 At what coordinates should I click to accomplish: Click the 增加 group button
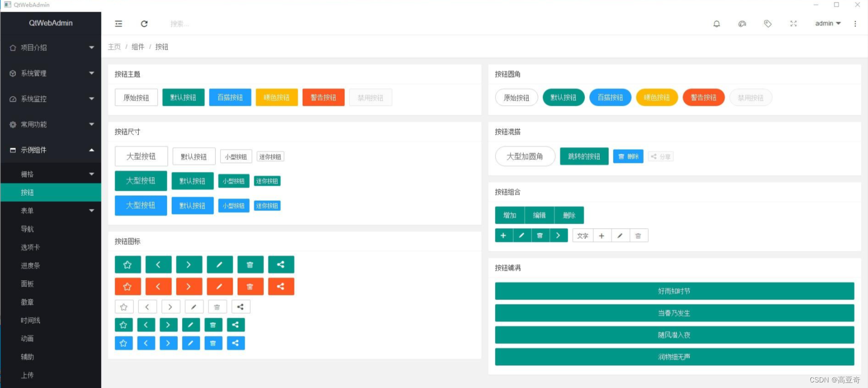[x=510, y=215]
